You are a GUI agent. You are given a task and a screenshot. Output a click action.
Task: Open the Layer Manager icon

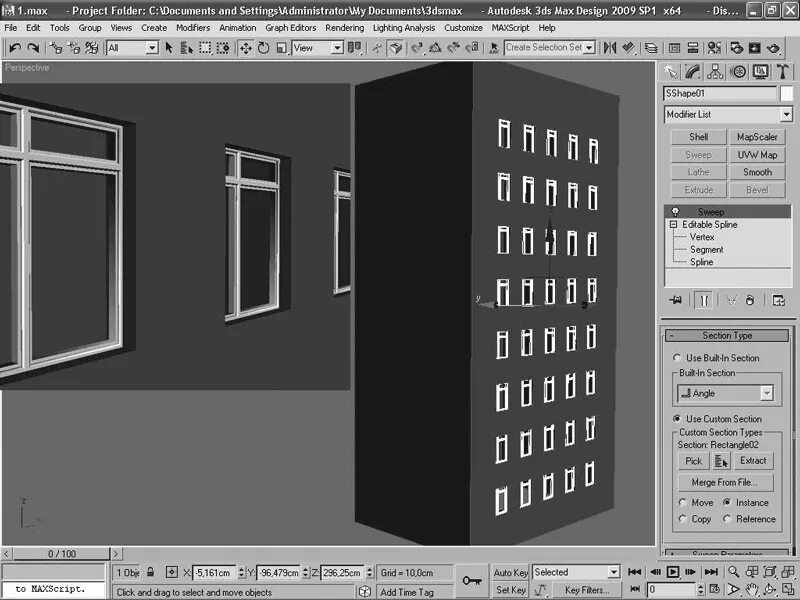point(651,48)
